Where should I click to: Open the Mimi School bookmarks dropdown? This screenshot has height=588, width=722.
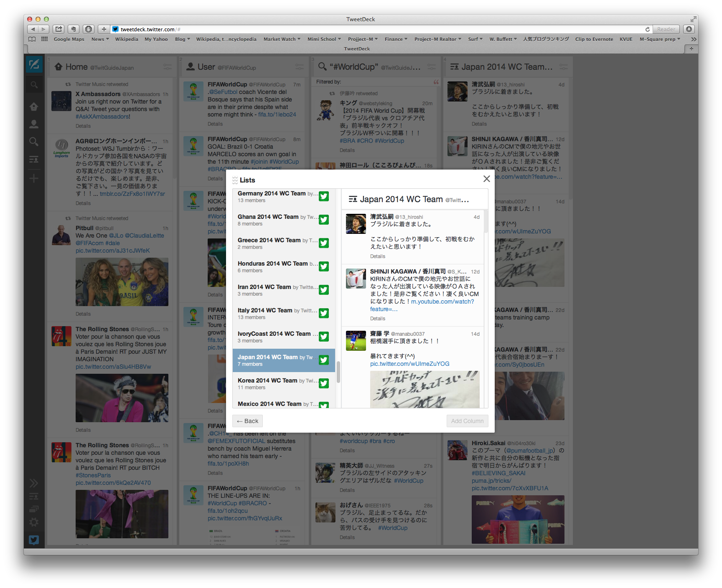(x=324, y=39)
